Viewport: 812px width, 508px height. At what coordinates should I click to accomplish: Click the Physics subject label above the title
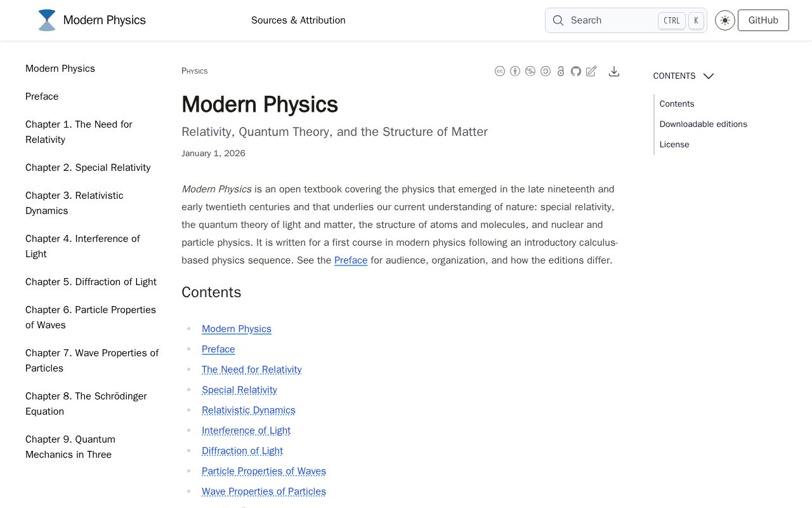(x=195, y=71)
